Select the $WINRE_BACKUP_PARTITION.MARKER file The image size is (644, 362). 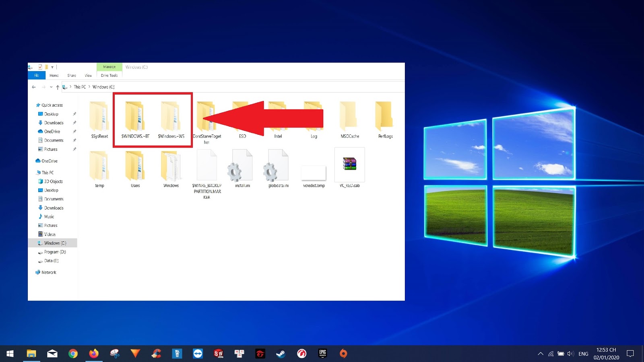(206, 174)
